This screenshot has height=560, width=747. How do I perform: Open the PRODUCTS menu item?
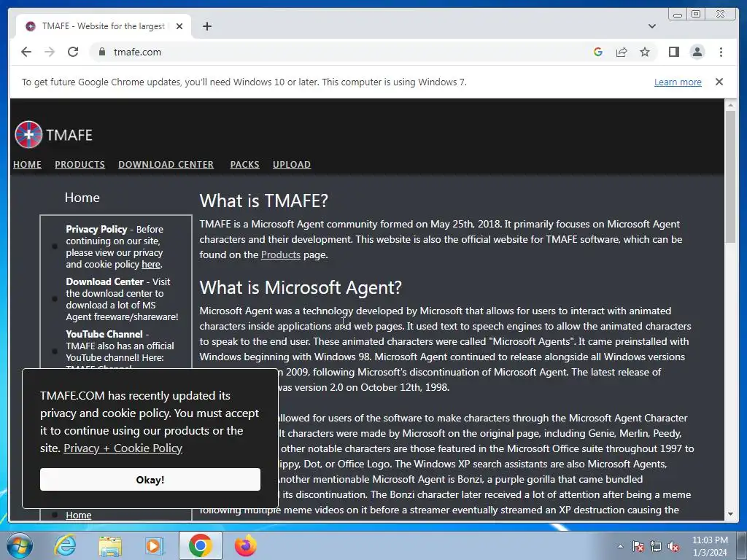pyautogui.click(x=80, y=164)
